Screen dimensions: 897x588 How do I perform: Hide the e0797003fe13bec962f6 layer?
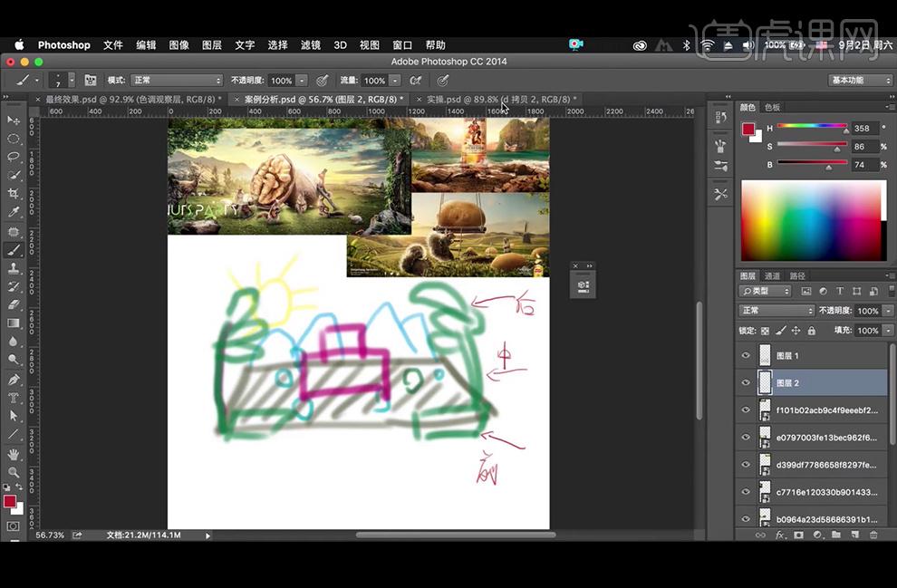(746, 438)
